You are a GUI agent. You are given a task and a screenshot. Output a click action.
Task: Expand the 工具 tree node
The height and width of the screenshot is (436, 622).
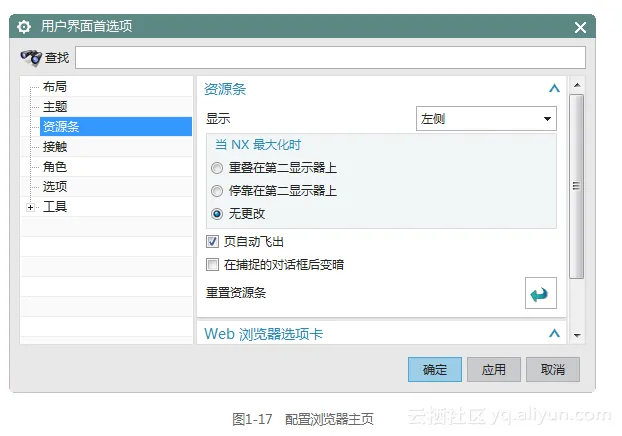[31, 207]
